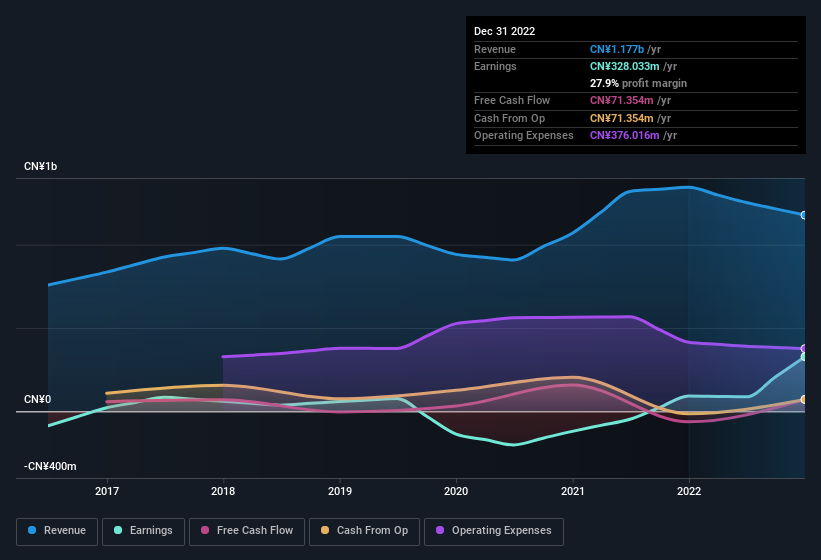Click the CN¥376.016m operating expenses value

625,136
